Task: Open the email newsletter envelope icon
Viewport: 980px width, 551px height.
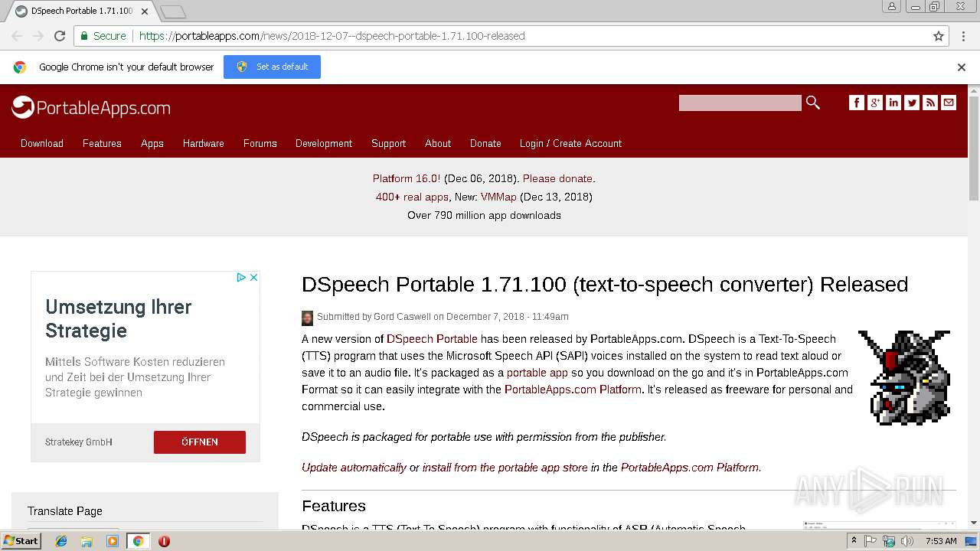Action: coord(949,103)
